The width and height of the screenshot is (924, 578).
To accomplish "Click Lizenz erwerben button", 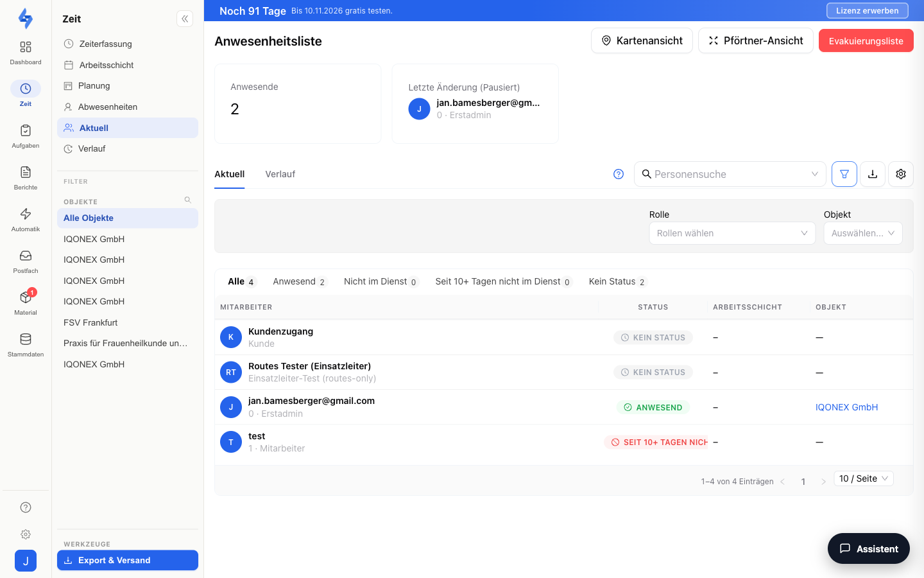I will click(x=868, y=10).
